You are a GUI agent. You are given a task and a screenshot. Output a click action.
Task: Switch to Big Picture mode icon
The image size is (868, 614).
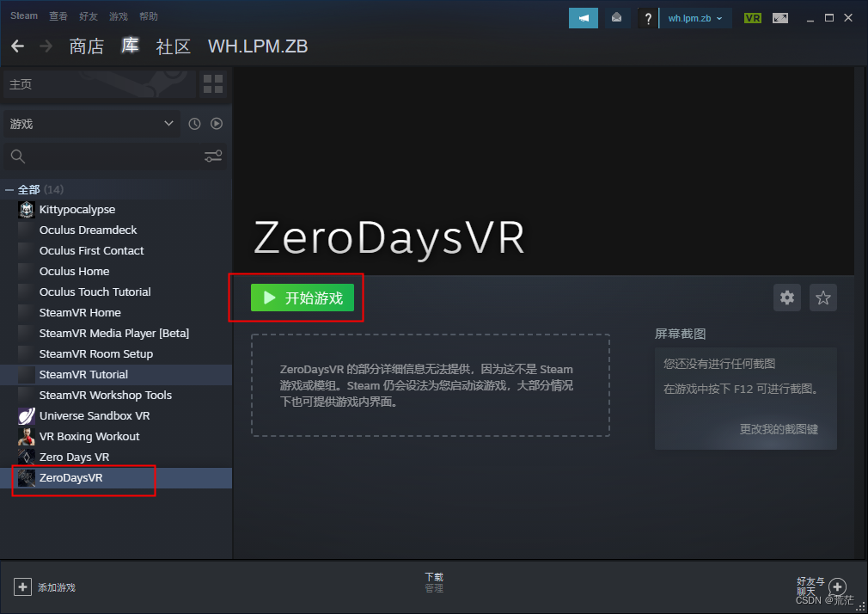click(780, 18)
